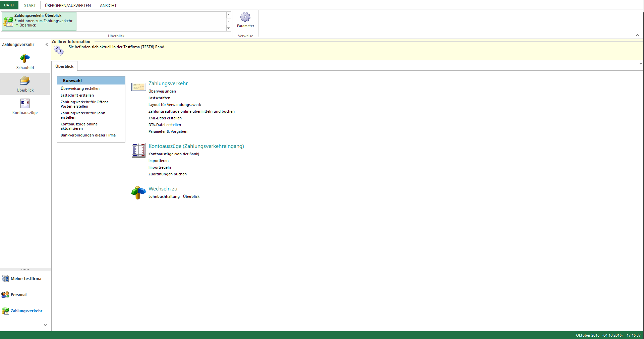The height and width of the screenshot is (339, 644).
Task: Open the DATEI menu
Action: [x=9, y=5]
